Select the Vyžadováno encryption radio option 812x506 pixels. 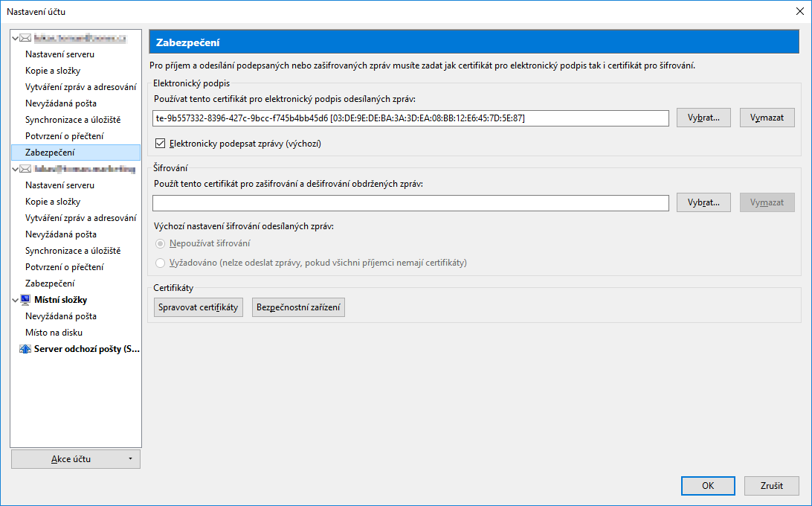coord(161,263)
